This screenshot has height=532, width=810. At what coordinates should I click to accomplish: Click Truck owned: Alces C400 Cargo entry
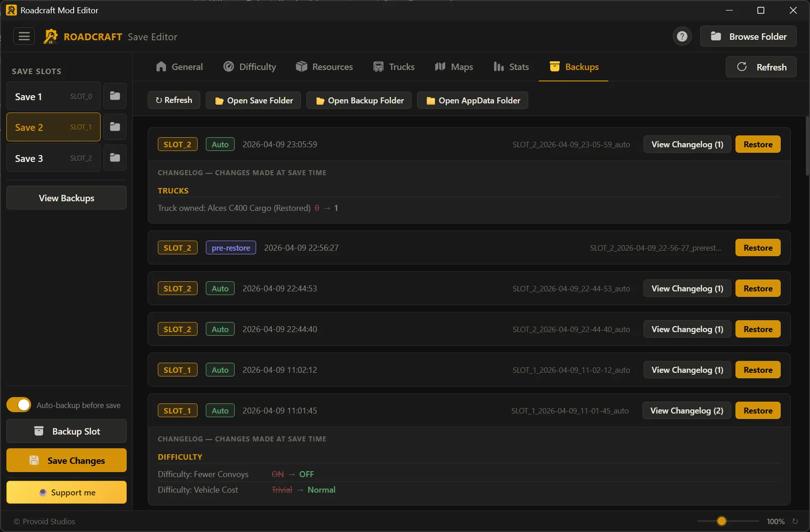coord(248,208)
